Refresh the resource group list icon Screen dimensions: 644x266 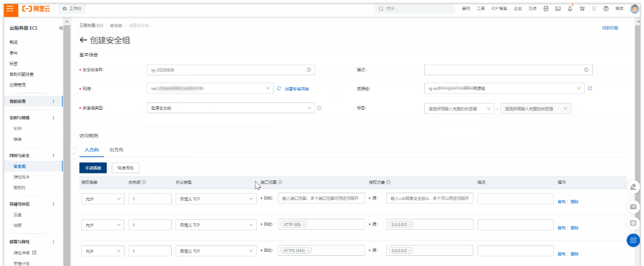(x=590, y=88)
